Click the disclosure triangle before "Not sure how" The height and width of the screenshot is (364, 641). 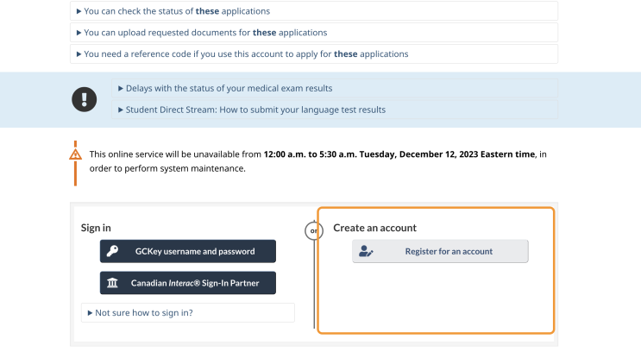click(90, 313)
